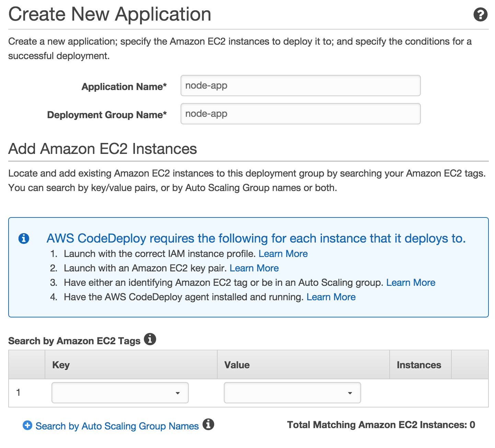
Task: Select row 1 in the tags table
Action: pos(19,392)
